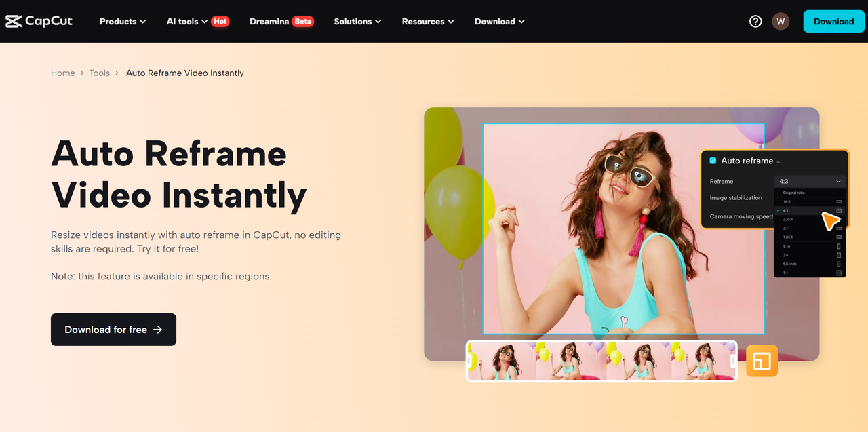
Task: Click the orange reframe icon beside filmstrip
Action: 762,361
